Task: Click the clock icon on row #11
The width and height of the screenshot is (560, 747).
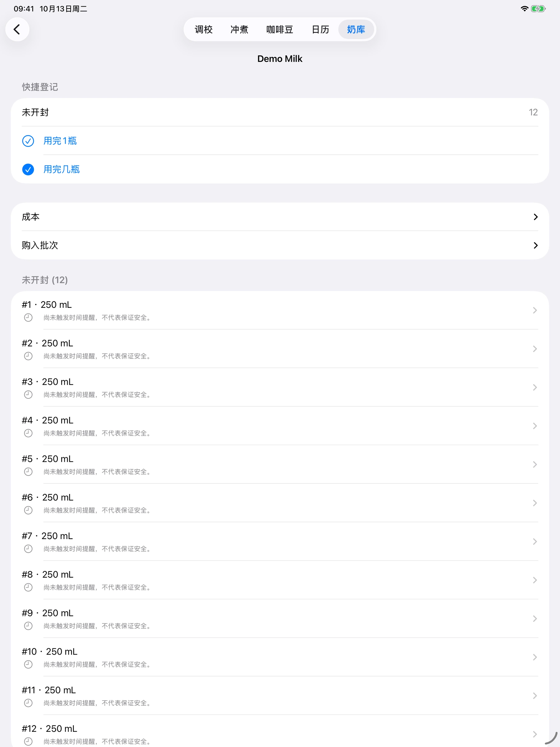Action: 28,703
